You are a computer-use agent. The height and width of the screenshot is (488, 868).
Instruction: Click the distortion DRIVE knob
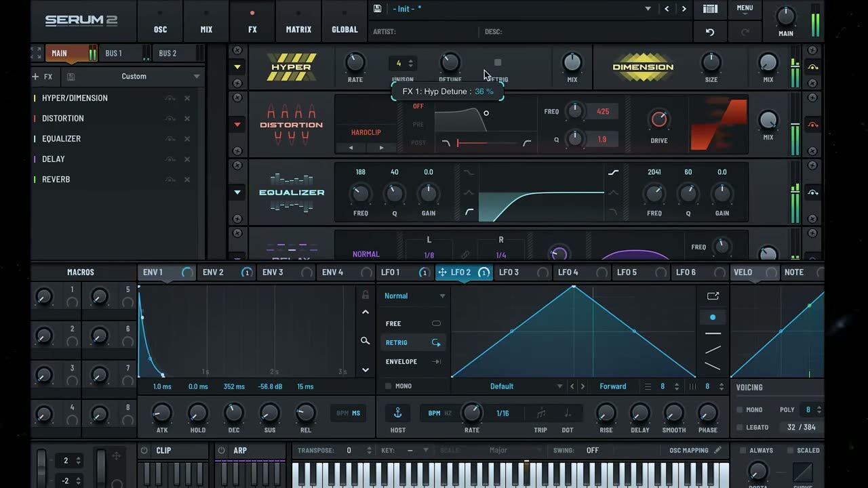coord(659,120)
